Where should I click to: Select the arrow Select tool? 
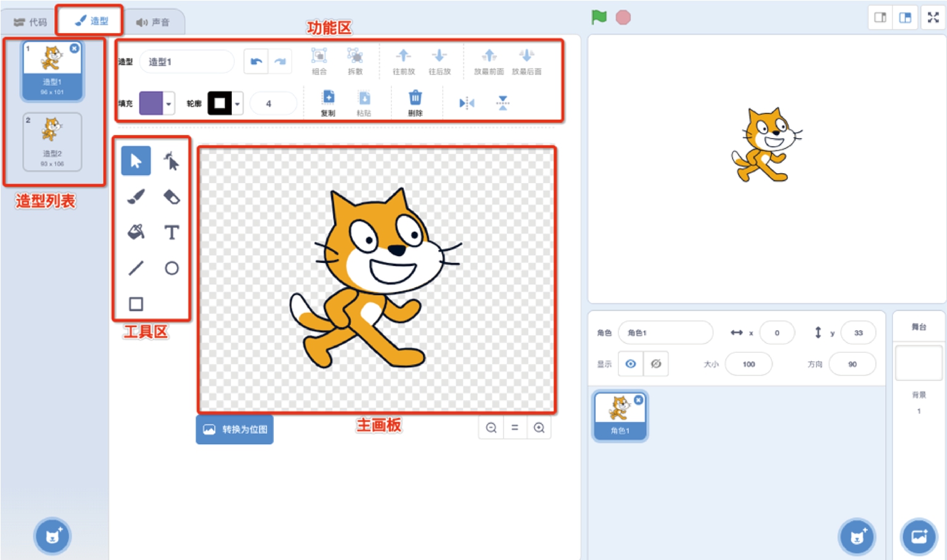[x=136, y=161]
